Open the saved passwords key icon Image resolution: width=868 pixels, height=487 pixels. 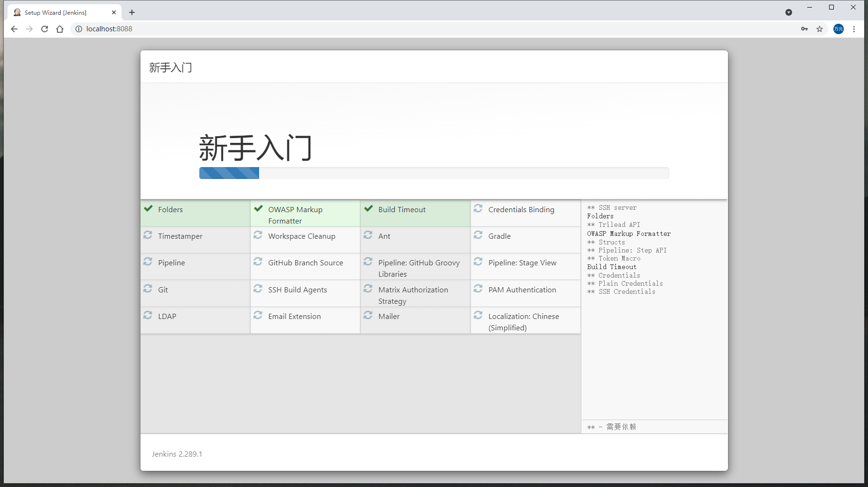click(x=804, y=29)
